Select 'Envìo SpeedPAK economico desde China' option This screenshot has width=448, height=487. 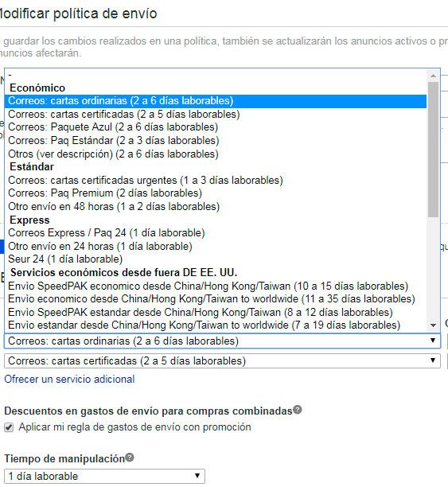tap(216, 286)
